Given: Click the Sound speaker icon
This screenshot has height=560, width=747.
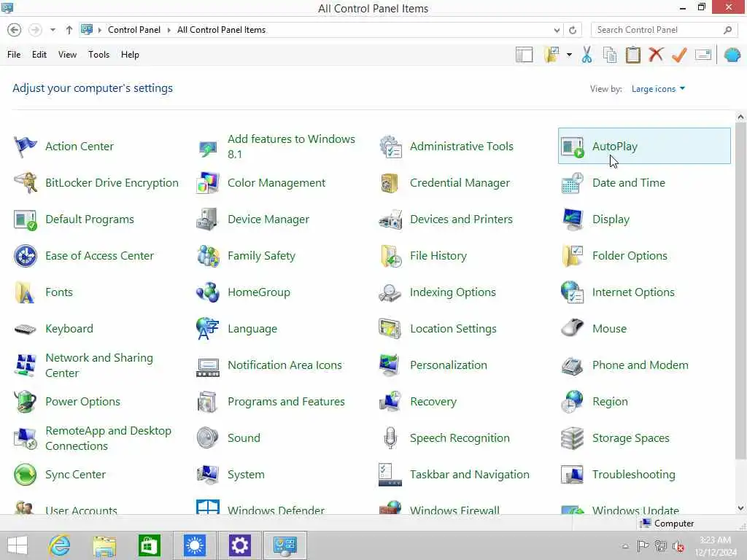Looking at the screenshot, I should pos(208,438).
